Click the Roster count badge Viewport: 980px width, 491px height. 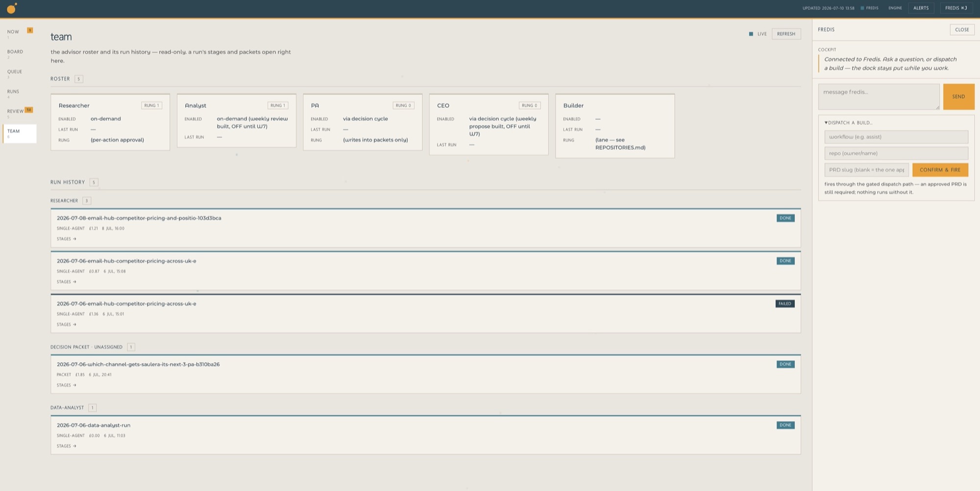78,79
